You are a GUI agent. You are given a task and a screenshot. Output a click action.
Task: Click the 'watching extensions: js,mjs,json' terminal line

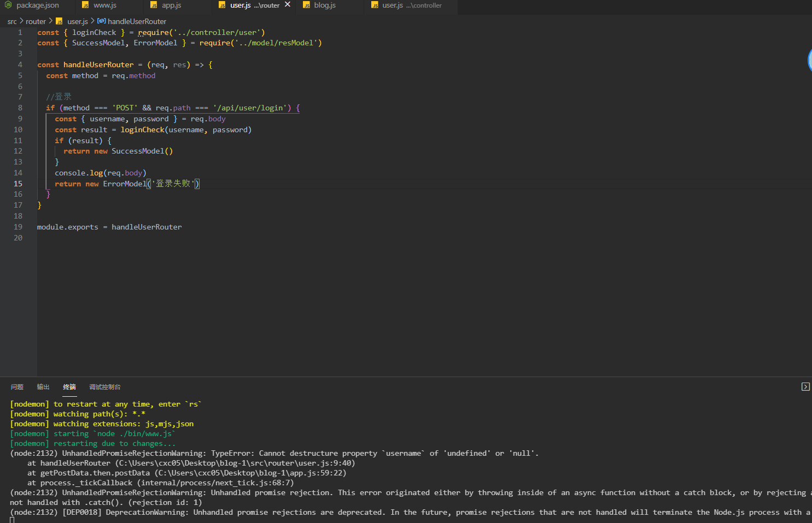point(102,424)
